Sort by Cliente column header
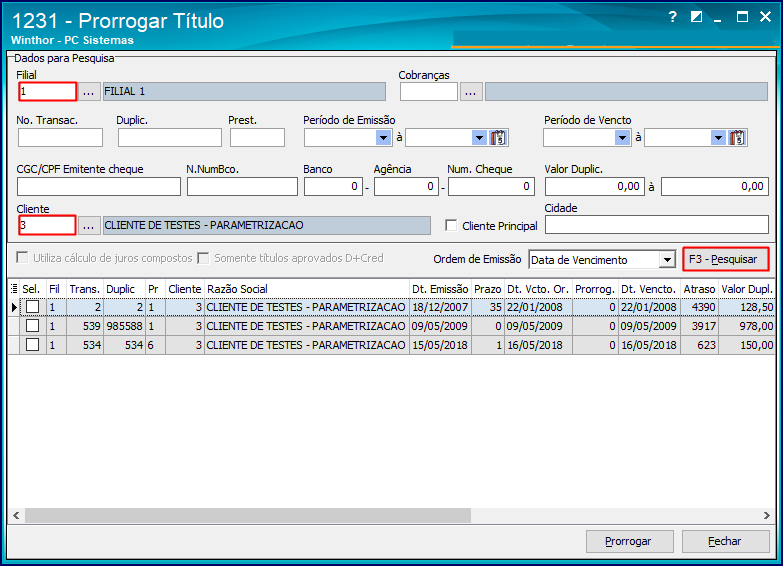The width and height of the screenshot is (783, 566). (184, 289)
